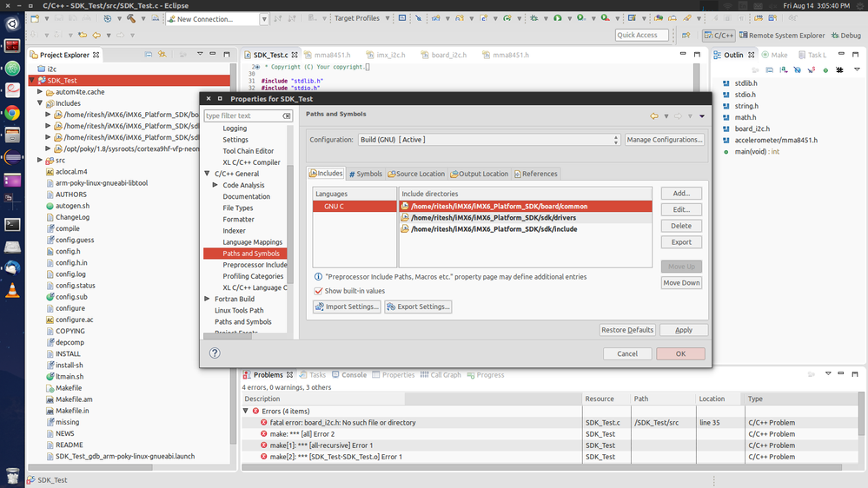Expand the Code Analysis tree node

tap(215, 185)
